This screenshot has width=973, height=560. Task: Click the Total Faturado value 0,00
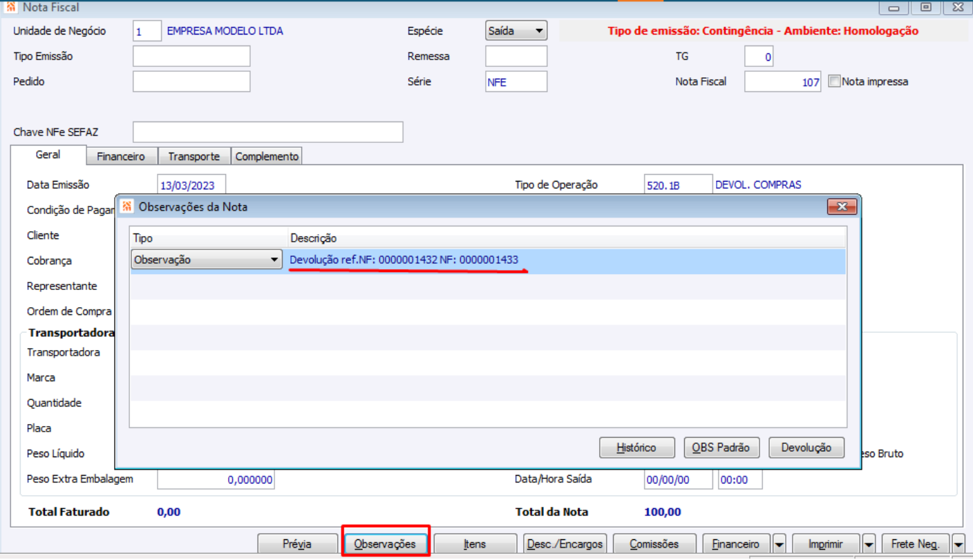tap(169, 512)
